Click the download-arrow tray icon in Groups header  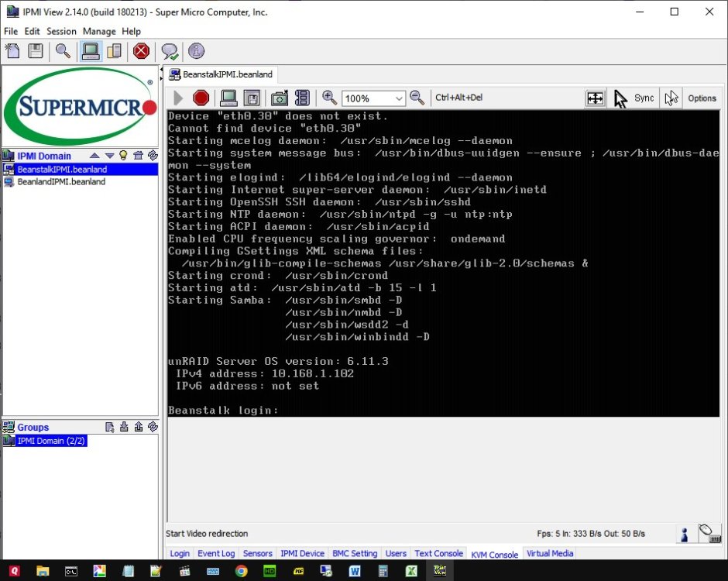tap(124, 427)
